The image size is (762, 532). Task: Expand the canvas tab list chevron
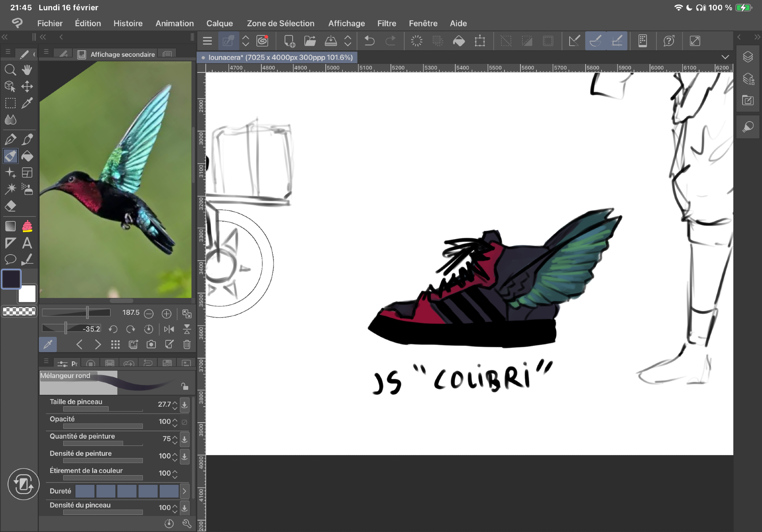[x=725, y=57]
